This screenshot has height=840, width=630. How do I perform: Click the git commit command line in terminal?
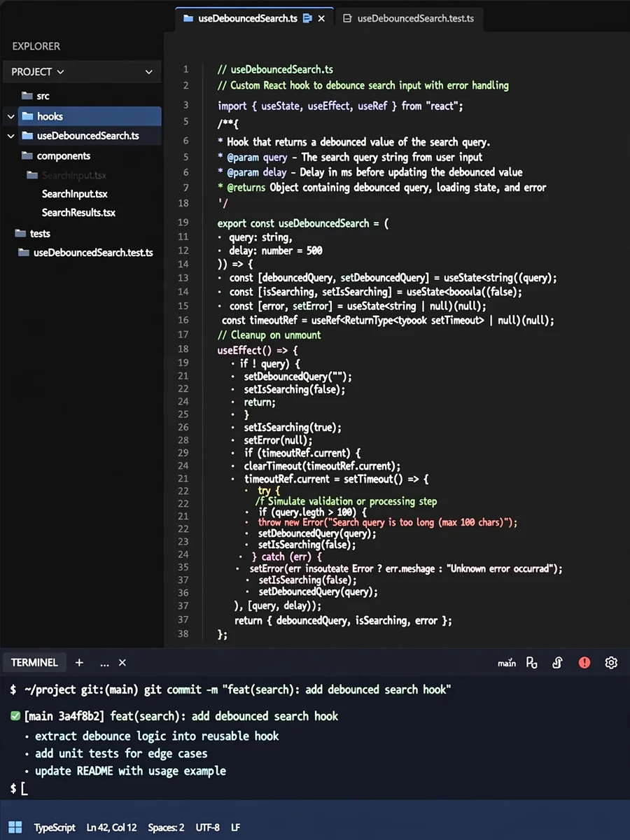click(x=230, y=689)
